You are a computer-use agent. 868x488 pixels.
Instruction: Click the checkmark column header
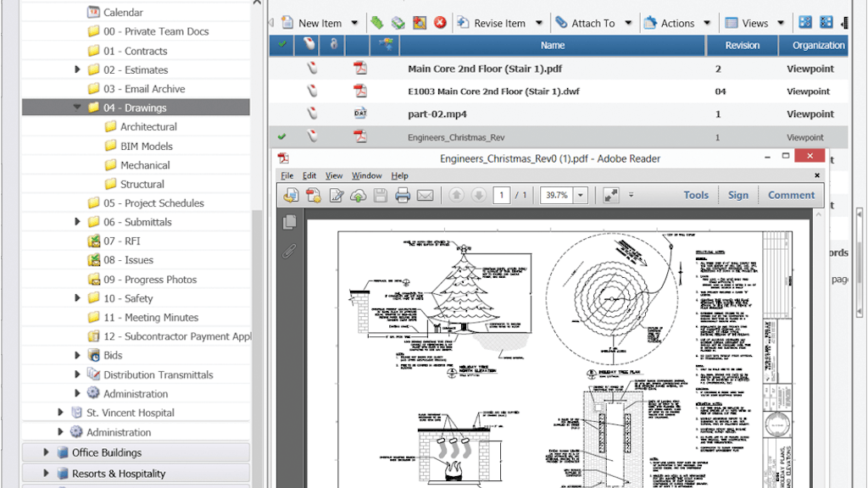pos(282,45)
